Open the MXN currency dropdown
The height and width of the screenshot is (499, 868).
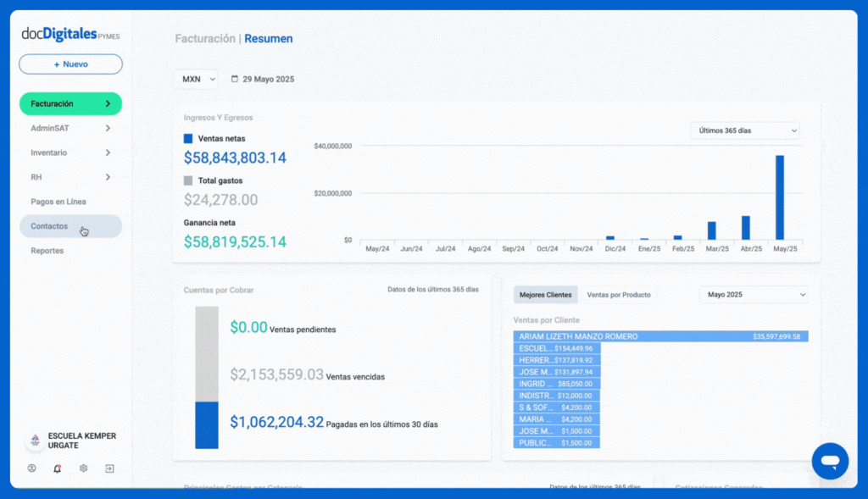tap(198, 79)
